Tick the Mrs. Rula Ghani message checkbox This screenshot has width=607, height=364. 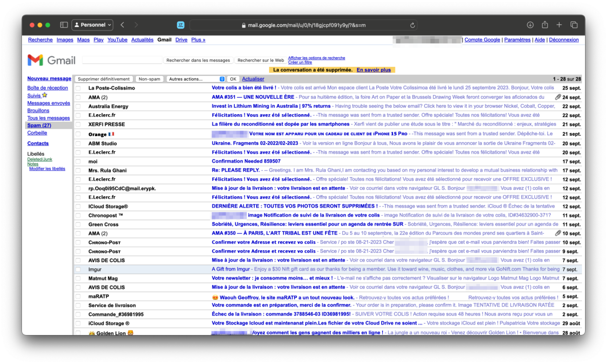(x=78, y=170)
